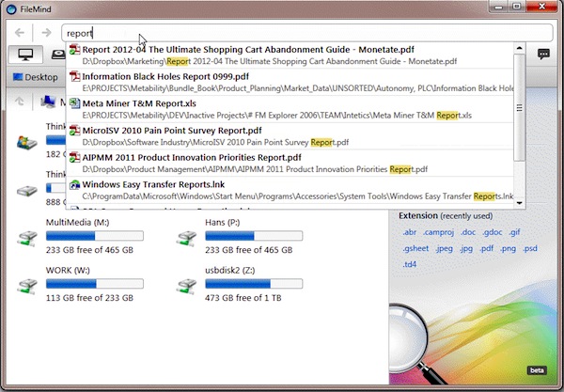Close the FileMind window
The image size is (564, 392).
coord(541,7)
